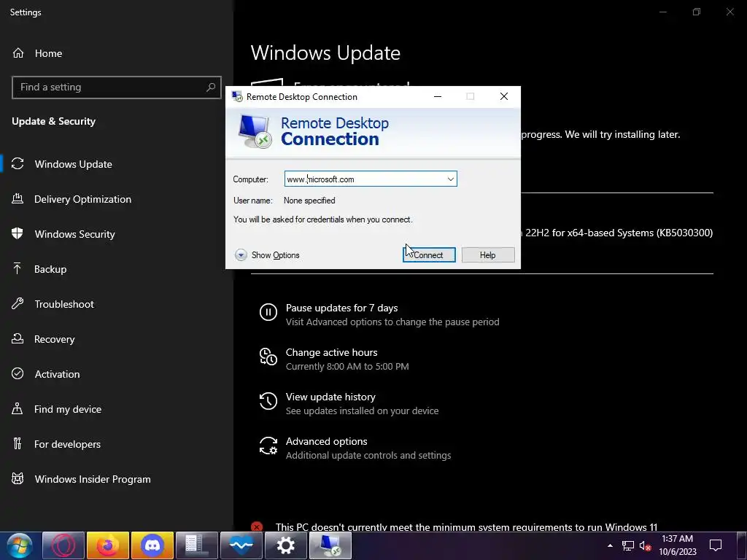747x560 pixels.
Task: Expand the Computer dropdown arrow
Action: coord(450,179)
